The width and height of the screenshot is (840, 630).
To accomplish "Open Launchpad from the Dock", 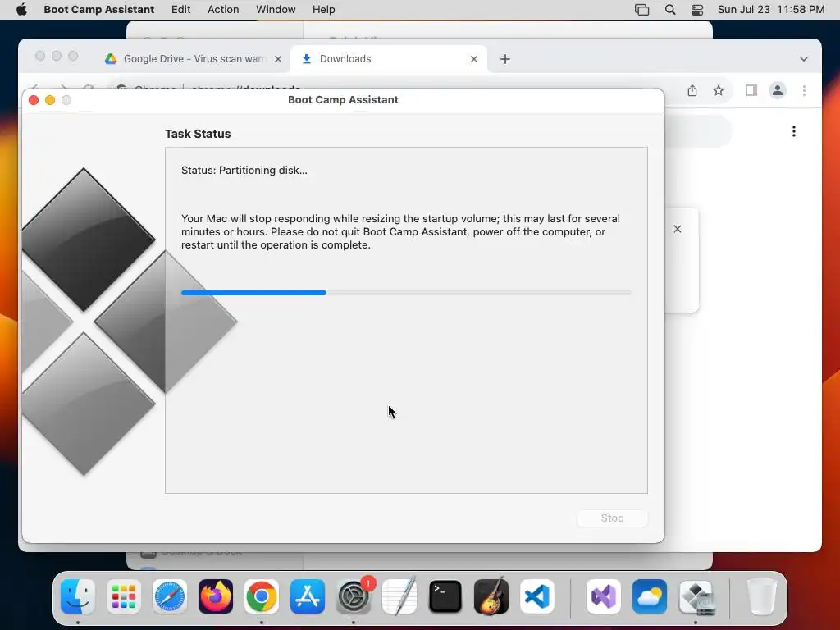I will (124, 596).
